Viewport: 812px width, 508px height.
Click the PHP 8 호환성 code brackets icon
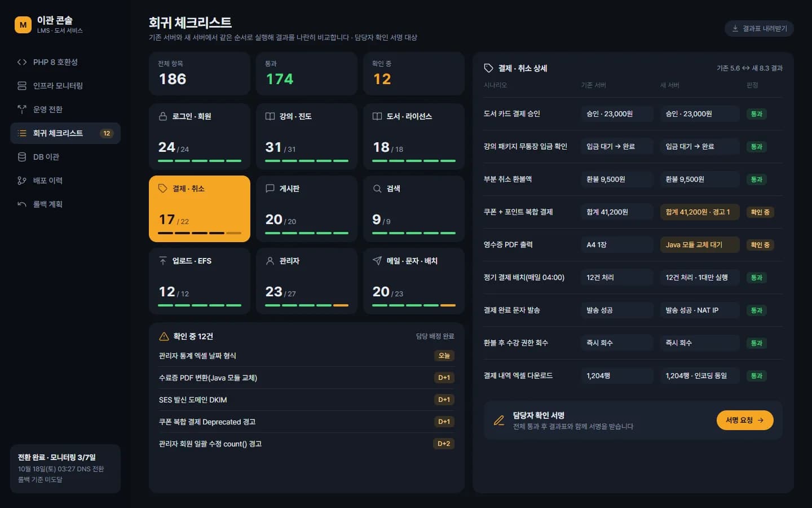22,62
